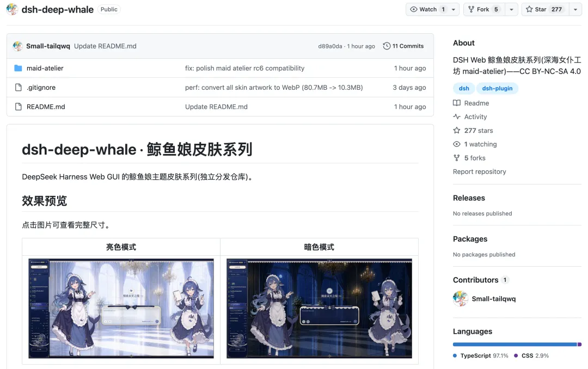Click the fork icon in Fork button
The width and height of the screenshot is (588, 369).
click(x=471, y=9)
